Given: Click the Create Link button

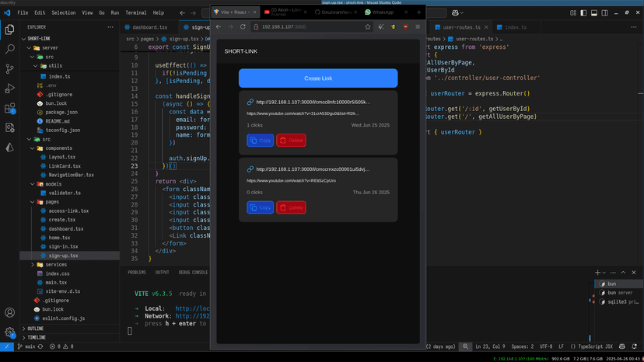Looking at the screenshot, I should click(318, 78).
